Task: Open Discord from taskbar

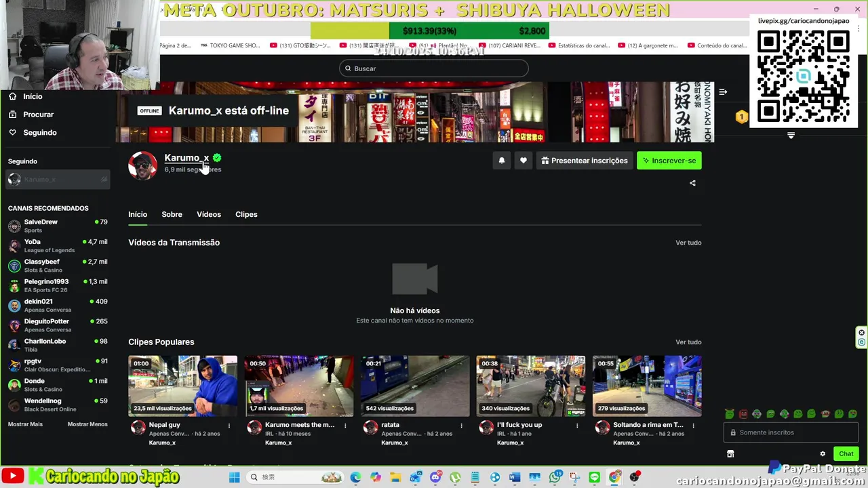Action: 435,477
